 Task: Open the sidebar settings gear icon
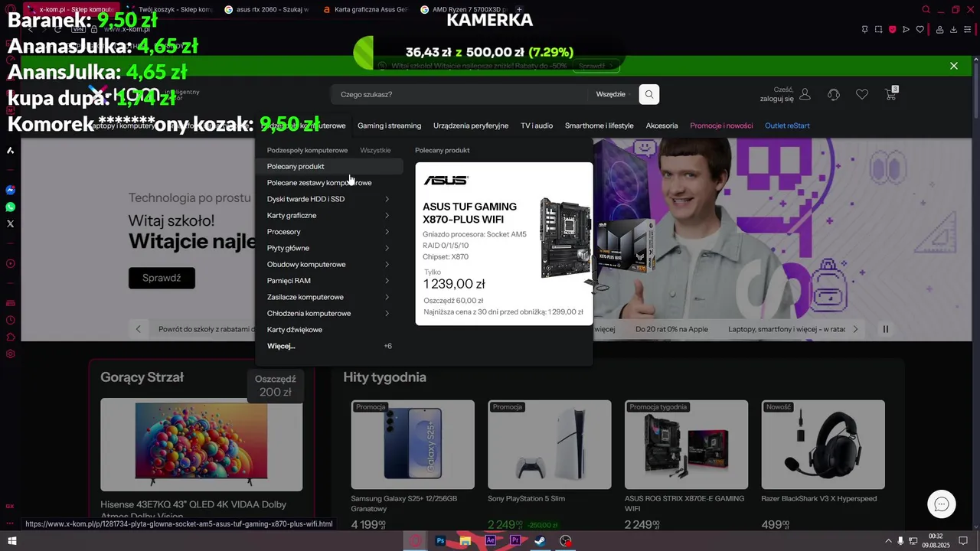(x=10, y=354)
